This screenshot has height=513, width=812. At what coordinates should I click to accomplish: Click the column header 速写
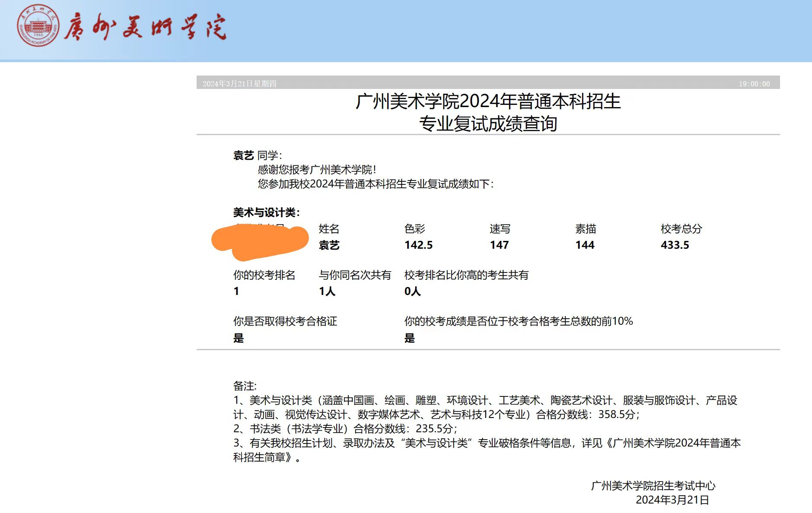500,229
